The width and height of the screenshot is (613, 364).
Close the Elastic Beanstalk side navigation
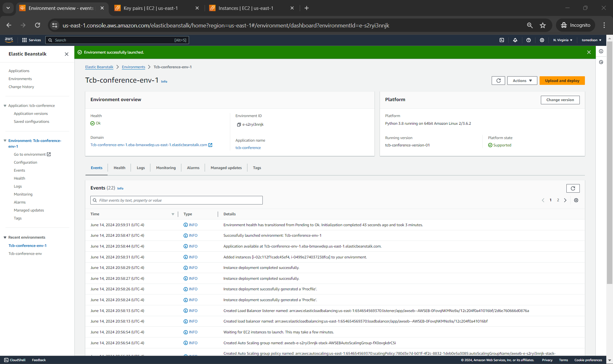coord(66,54)
